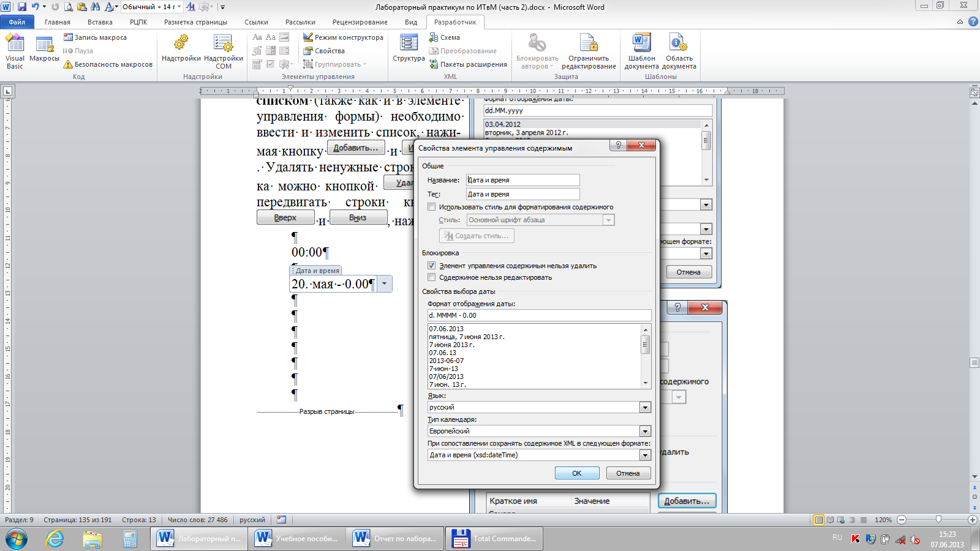Switch to 'Учебное пособи...' Word taskbar window
The width and height of the screenshot is (980, 551).
point(297,539)
